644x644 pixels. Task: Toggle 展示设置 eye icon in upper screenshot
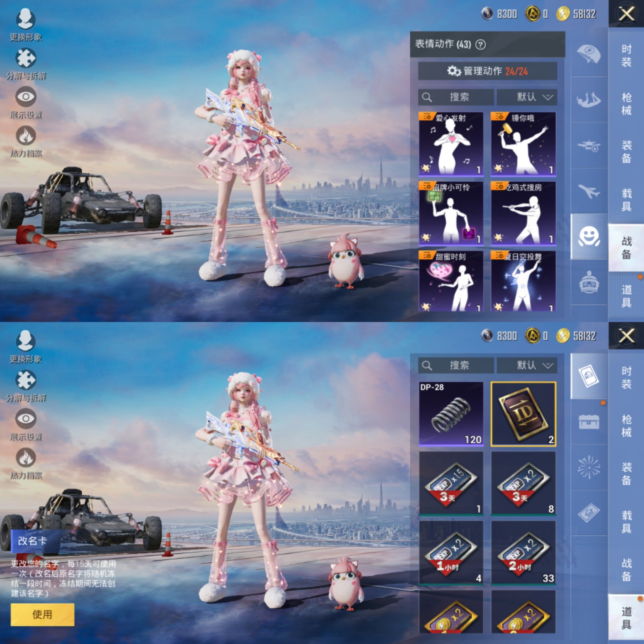click(x=26, y=97)
